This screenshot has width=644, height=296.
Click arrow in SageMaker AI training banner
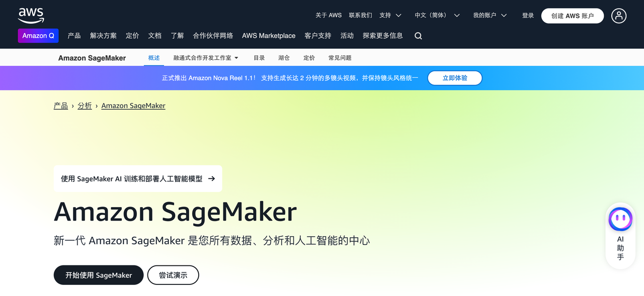coord(211,178)
